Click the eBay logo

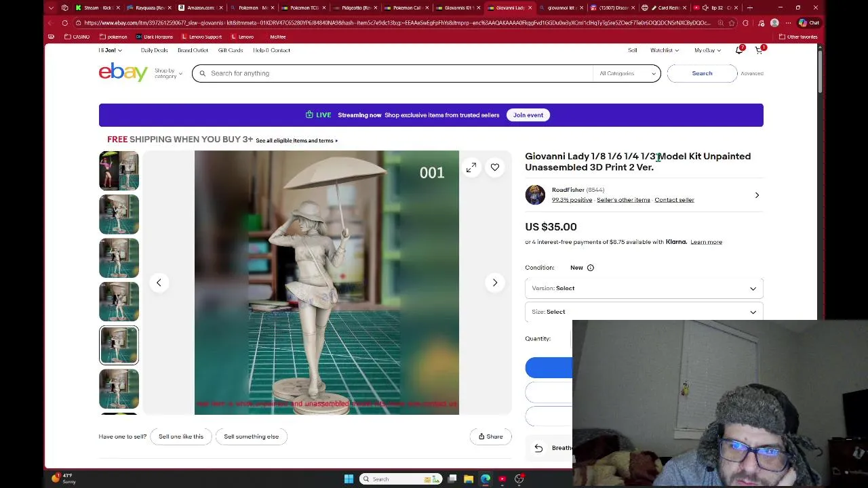point(123,73)
